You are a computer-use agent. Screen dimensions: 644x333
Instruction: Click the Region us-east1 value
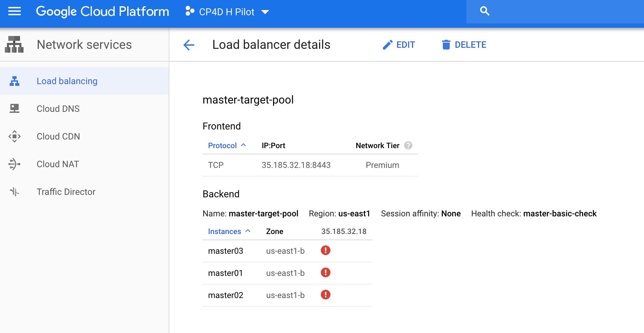click(x=354, y=214)
